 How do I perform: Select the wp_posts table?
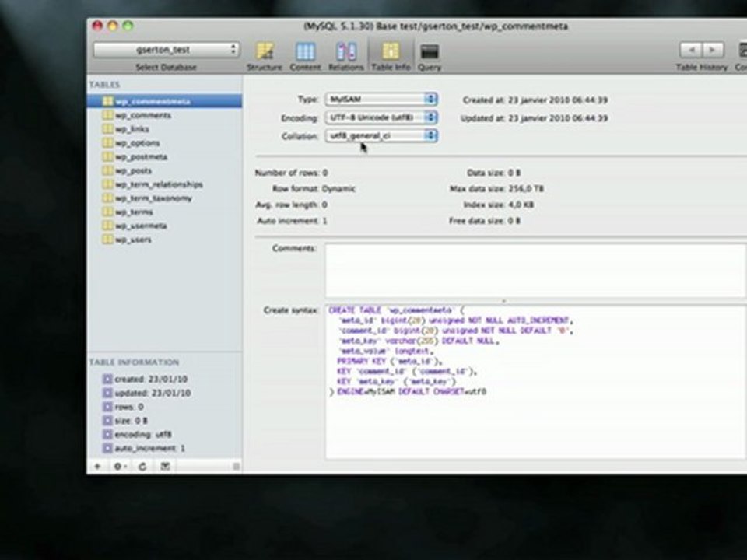(164, 170)
